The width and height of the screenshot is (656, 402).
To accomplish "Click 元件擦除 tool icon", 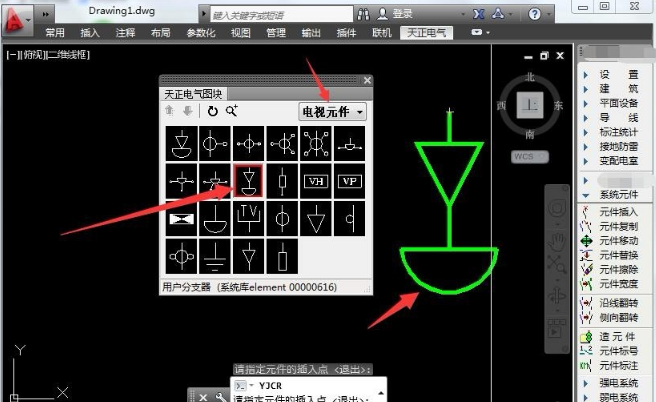I will (586, 269).
